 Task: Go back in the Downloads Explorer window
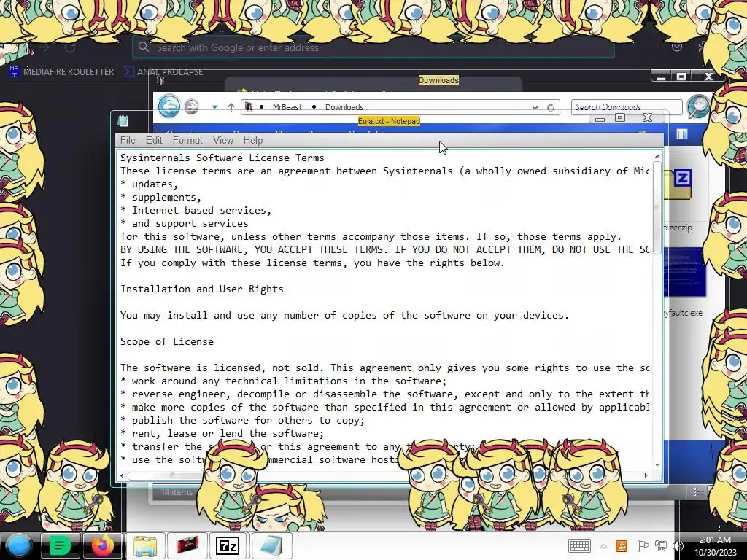(169, 106)
